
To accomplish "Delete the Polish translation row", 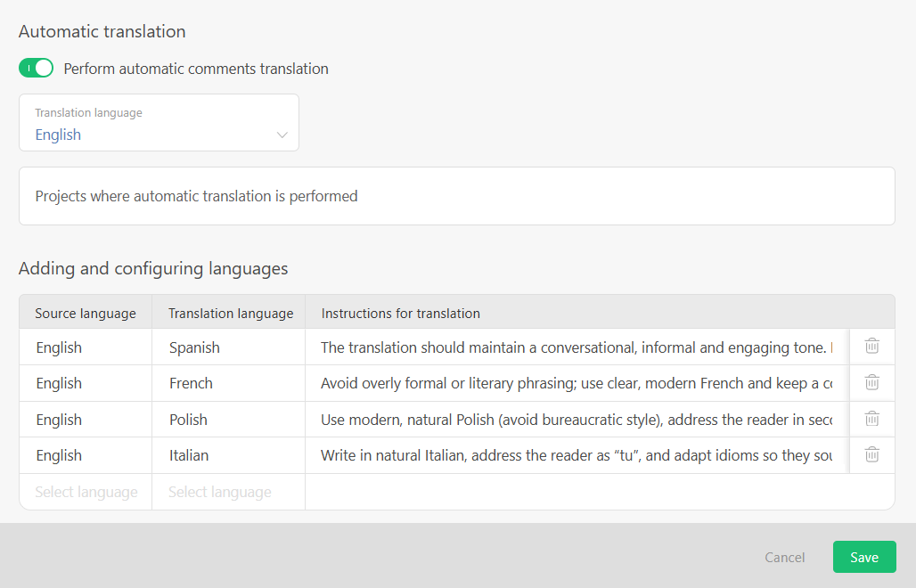I will click(x=871, y=419).
